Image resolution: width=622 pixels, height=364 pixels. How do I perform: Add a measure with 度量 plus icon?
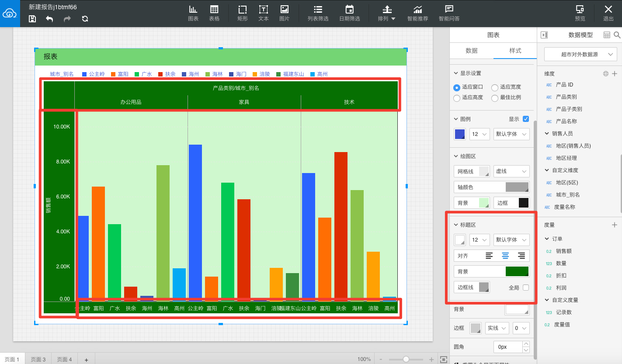pyautogui.click(x=615, y=225)
